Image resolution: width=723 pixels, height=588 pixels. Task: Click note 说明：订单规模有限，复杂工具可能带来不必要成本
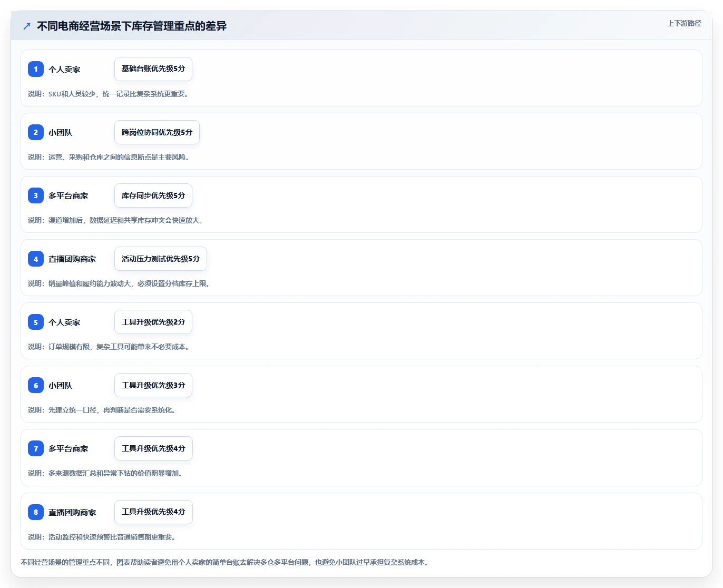tap(109, 347)
